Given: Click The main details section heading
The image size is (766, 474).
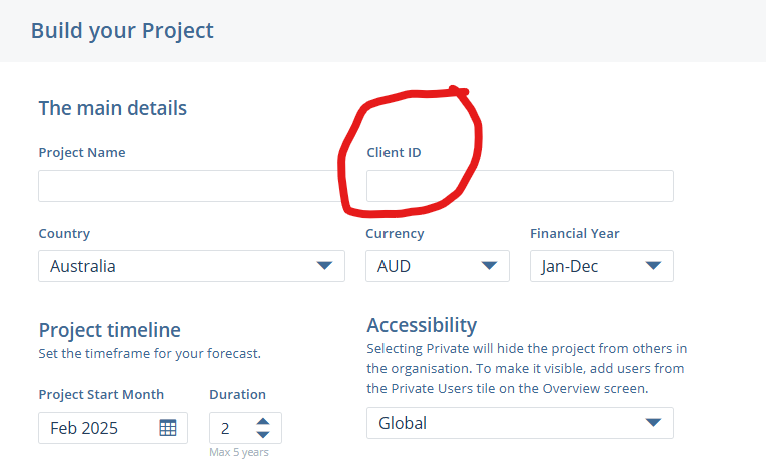Looking at the screenshot, I should coord(112,108).
